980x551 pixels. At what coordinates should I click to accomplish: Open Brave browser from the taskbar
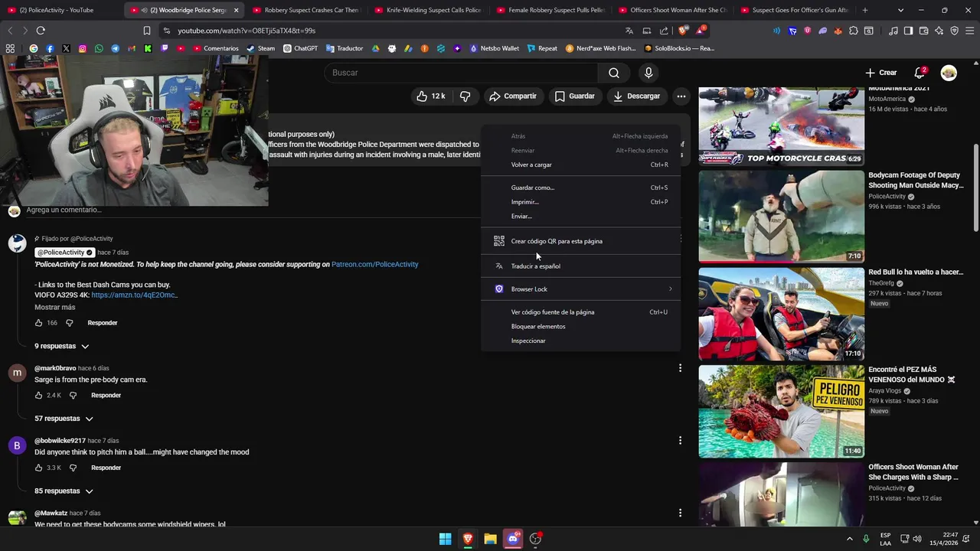click(468, 539)
